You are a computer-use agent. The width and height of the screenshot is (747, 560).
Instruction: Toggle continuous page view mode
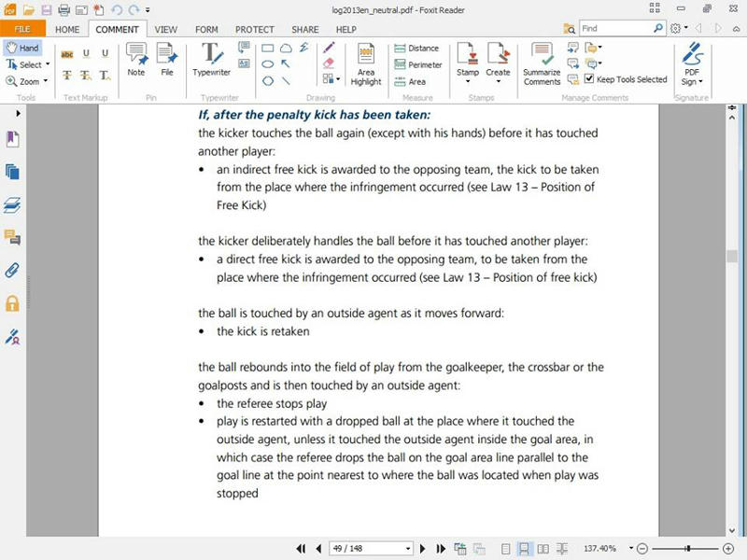coord(524,549)
